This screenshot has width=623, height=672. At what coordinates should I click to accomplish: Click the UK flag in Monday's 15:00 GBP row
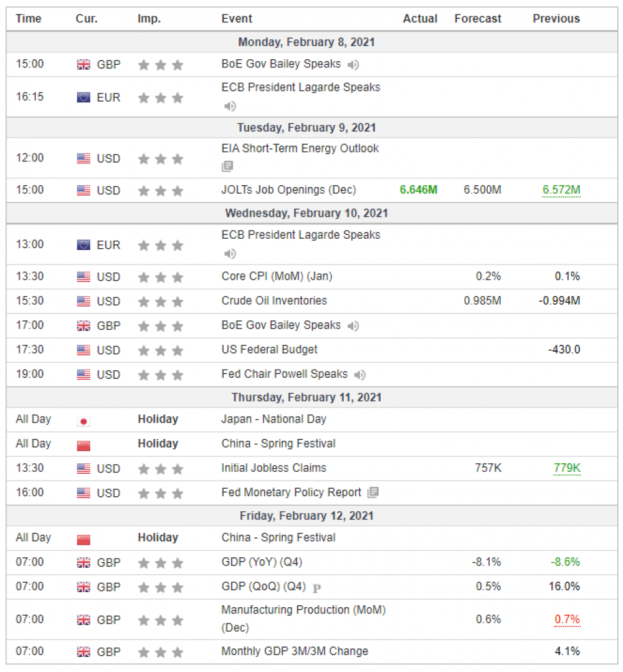click(83, 65)
